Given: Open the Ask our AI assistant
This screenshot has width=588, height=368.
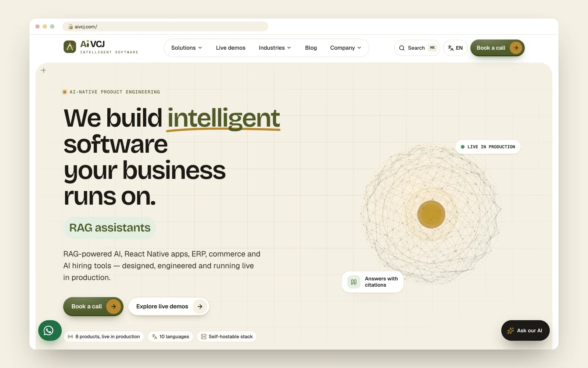Looking at the screenshot, I should (x=526, y=330).
